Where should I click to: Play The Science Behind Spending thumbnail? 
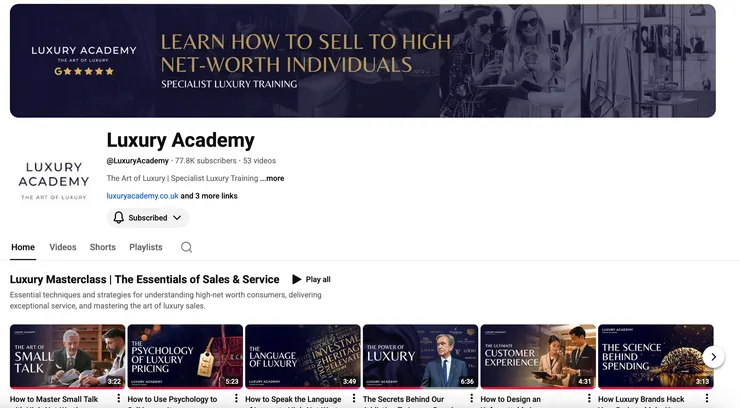coord(656,357)
